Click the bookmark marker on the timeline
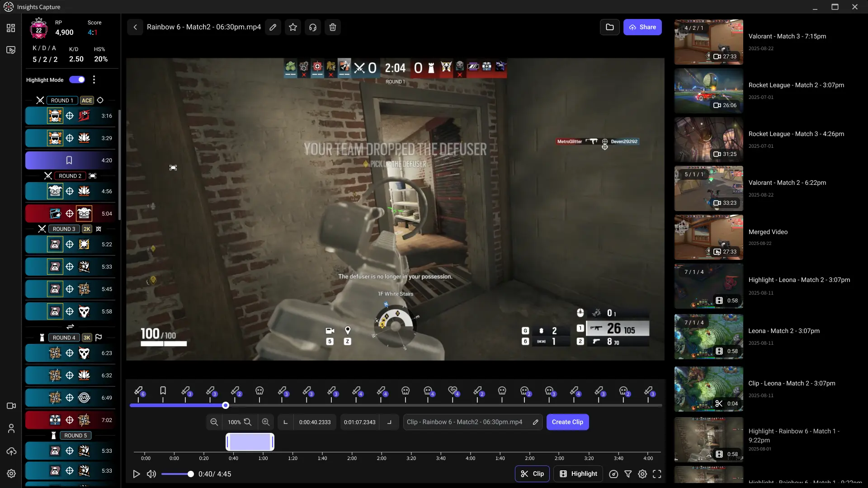 coord(163,390)
